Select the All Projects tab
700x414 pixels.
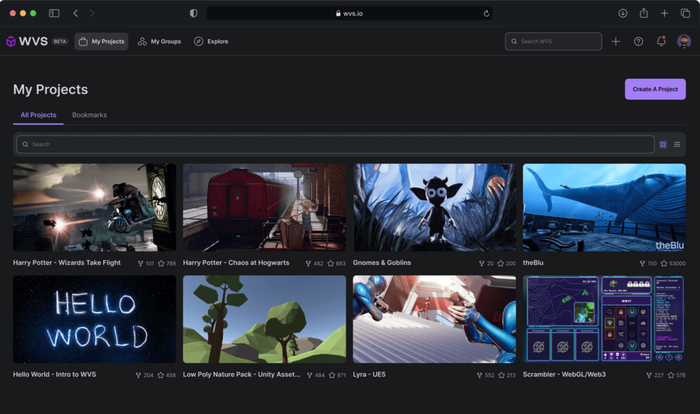38,115
